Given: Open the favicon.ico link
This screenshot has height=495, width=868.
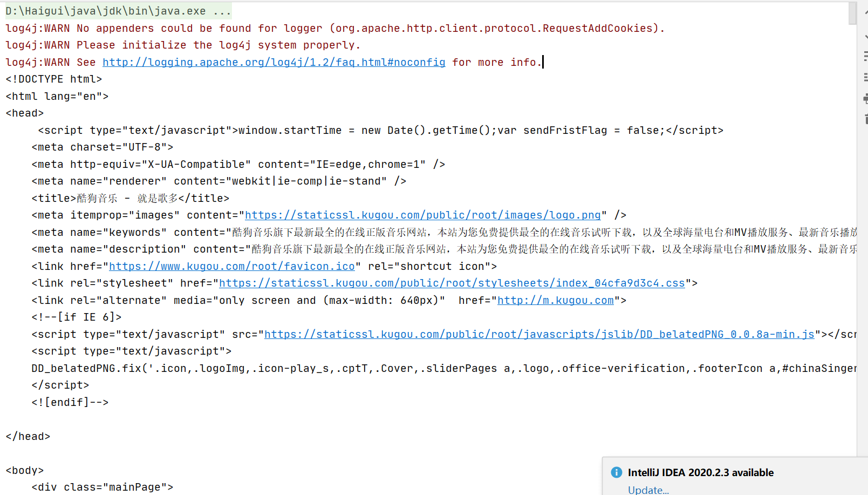Looking at the screenshot, I should click(231, 266).
